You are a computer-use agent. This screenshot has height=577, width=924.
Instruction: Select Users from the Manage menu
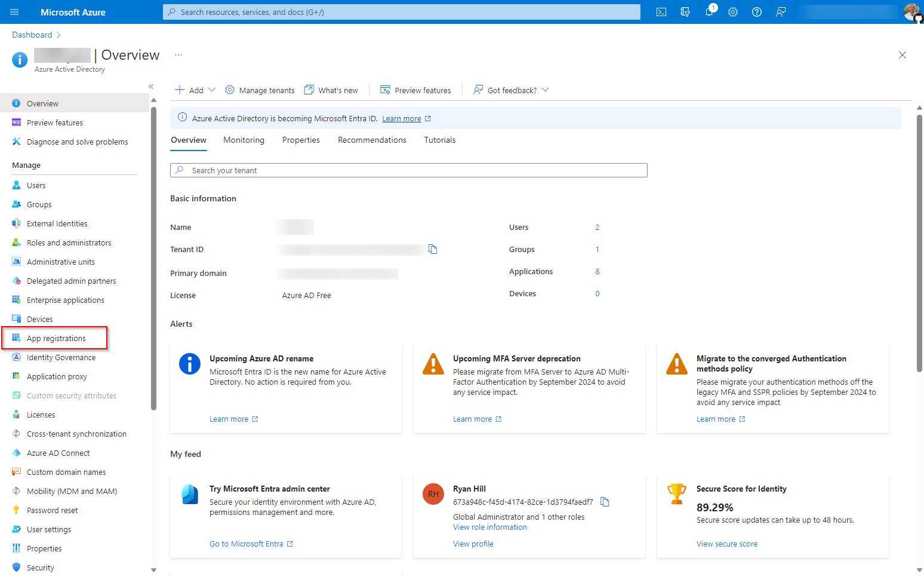click(36, 185)
